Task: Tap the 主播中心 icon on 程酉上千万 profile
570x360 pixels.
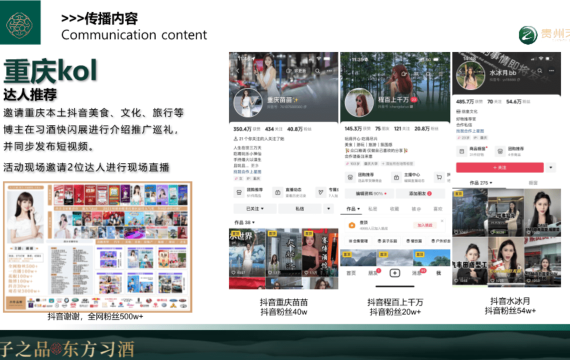Action: coord(397,177)
